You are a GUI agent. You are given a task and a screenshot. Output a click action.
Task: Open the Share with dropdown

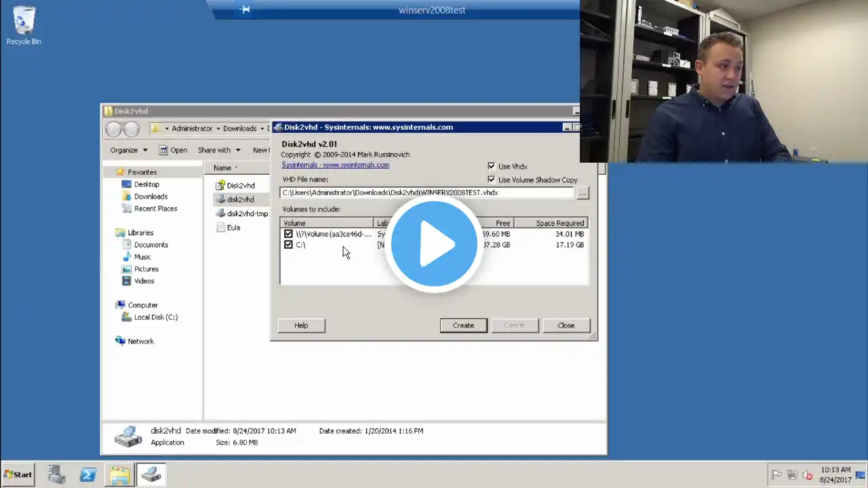pyautogui.click(x=219, y=150)
